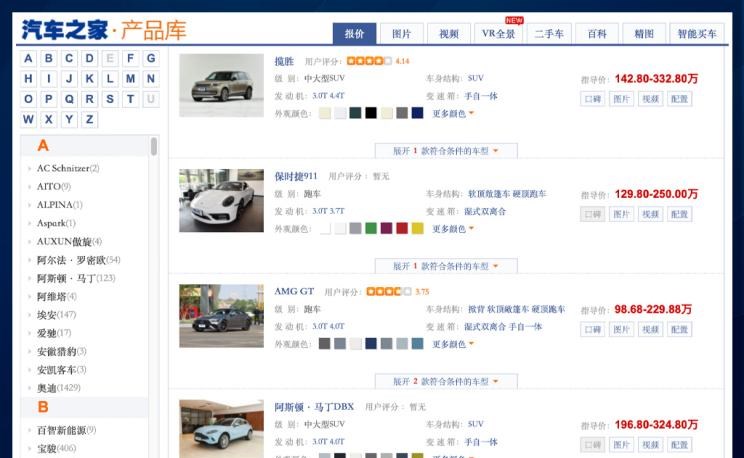Click 配置 button for 阿斯顿·马丁DBX
Screen dimensions: 744x458
679,445
